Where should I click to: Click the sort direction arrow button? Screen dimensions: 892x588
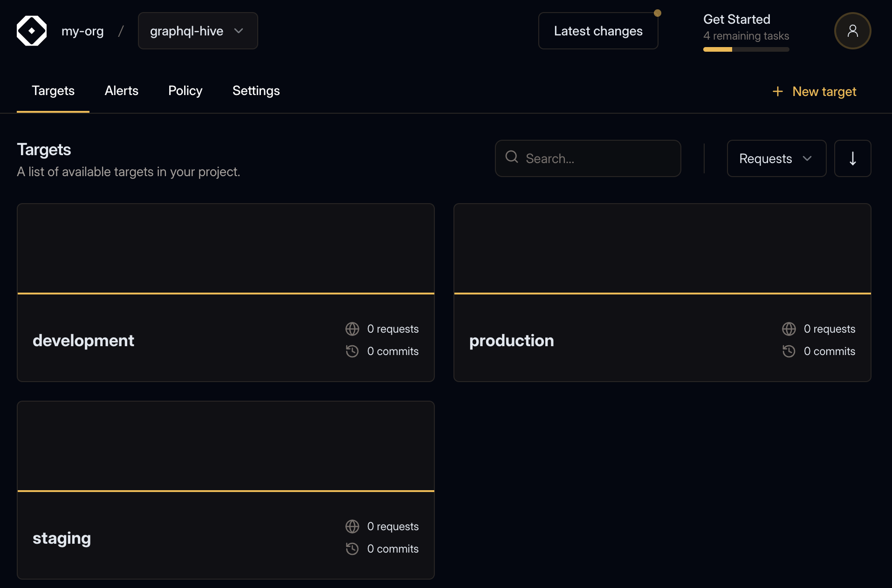853,158
